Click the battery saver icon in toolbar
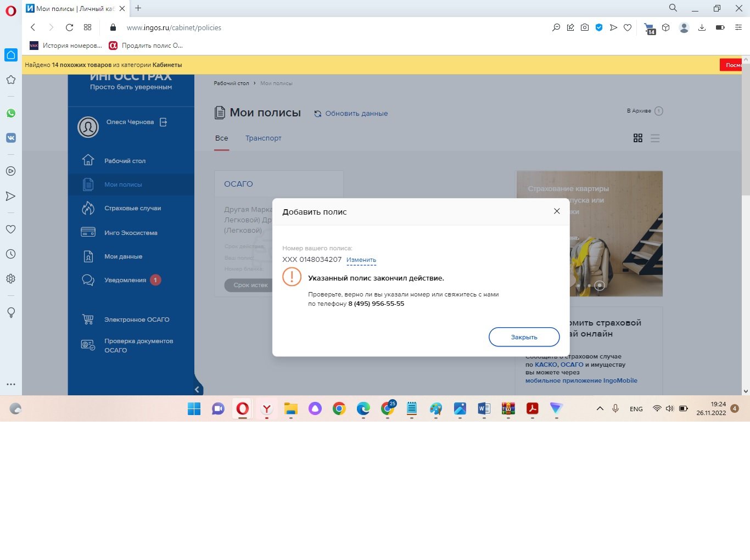The width and height of the screenshot is (750, 560). [x=720, y=27]
